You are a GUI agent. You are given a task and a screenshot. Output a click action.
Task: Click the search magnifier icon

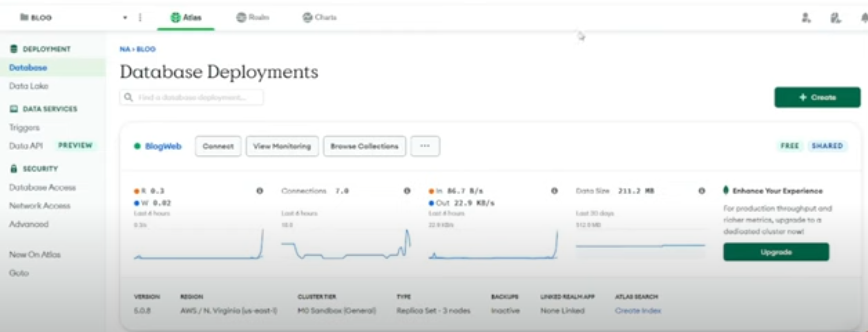click(128, 97)
